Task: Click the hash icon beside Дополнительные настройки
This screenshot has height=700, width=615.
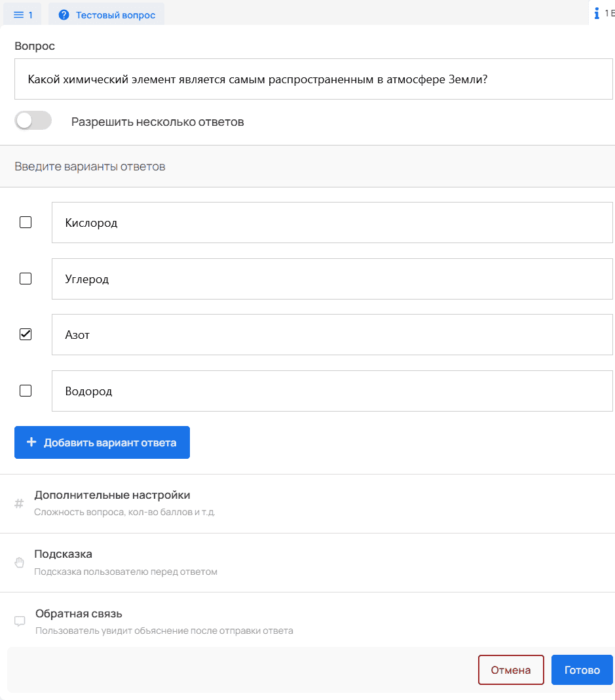Action: (x=19, y=503)
